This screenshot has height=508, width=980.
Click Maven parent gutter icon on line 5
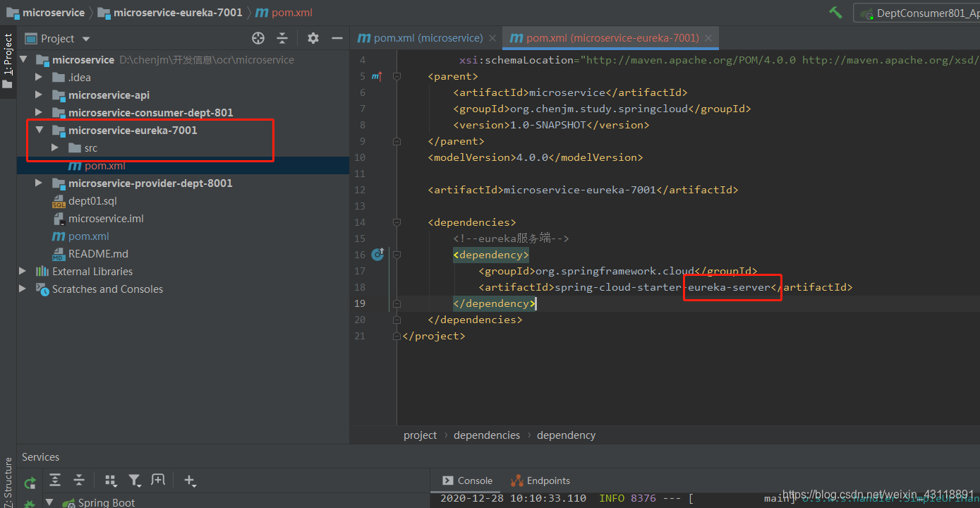pyautogui.click(x=377, y=76)
